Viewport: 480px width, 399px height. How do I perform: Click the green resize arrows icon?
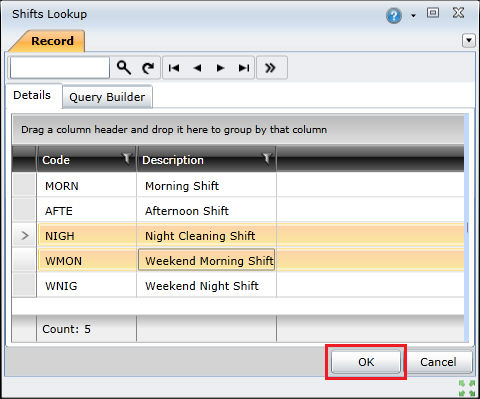click(467, 388)
